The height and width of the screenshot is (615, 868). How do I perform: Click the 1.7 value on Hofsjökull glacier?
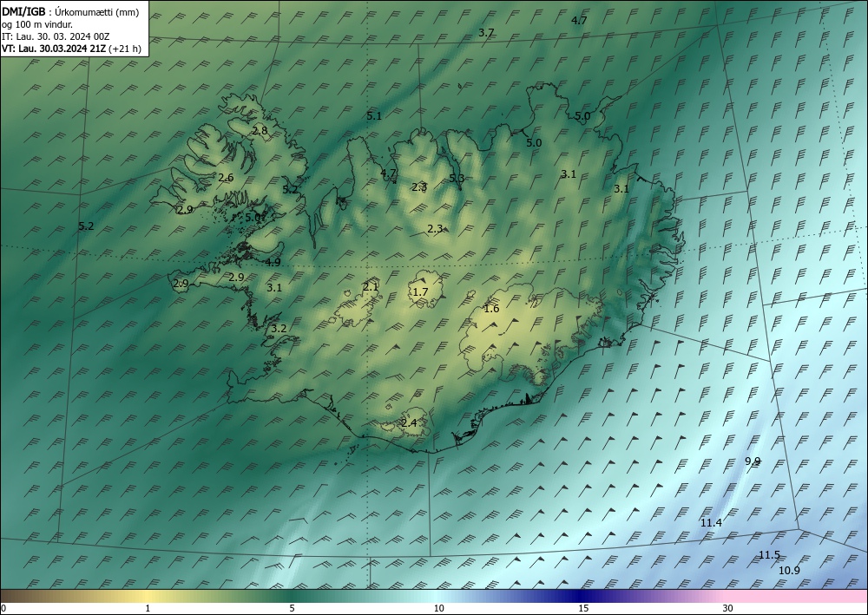point(421,291)
